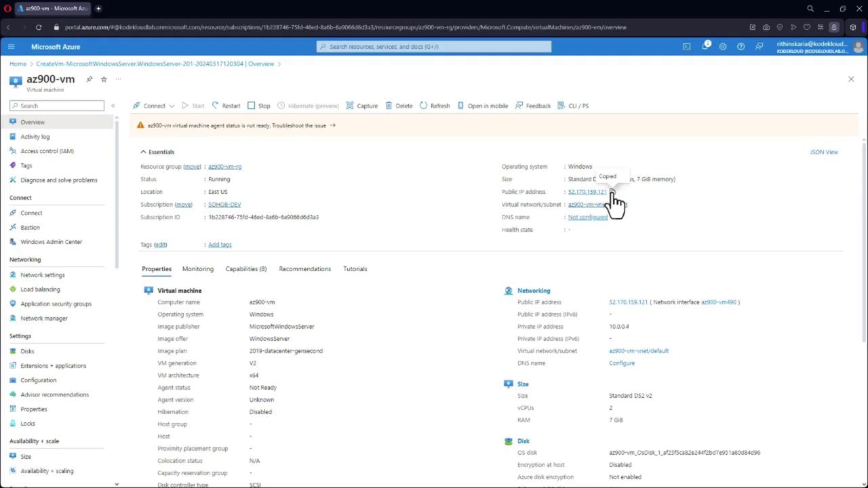The width and height of the screenshot is (868, 488).
Task: Open portal settings gear icon
Action: tap(723, 47)
